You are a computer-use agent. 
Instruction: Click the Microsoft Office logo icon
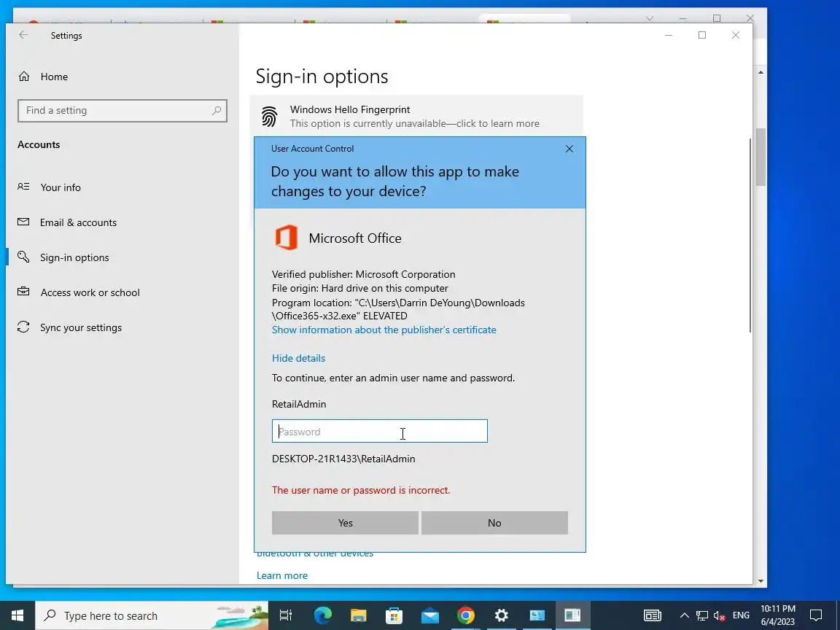[286, 237]
